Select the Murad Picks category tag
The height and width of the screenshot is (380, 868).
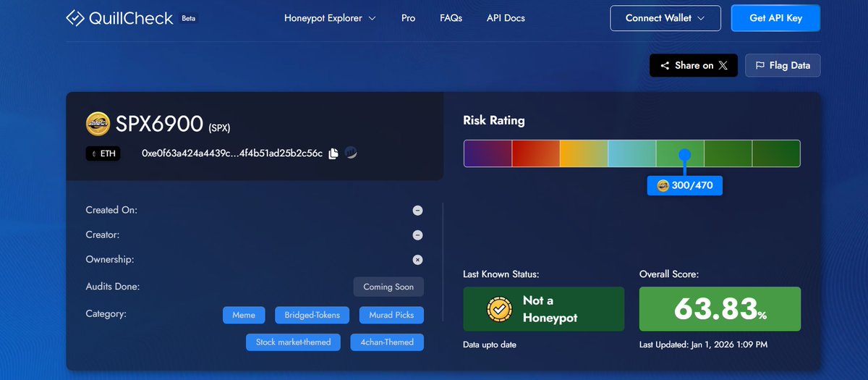(391, 315)
